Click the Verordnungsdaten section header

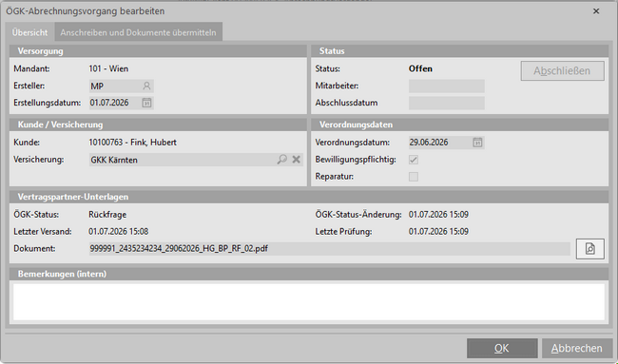pos(459,125)
